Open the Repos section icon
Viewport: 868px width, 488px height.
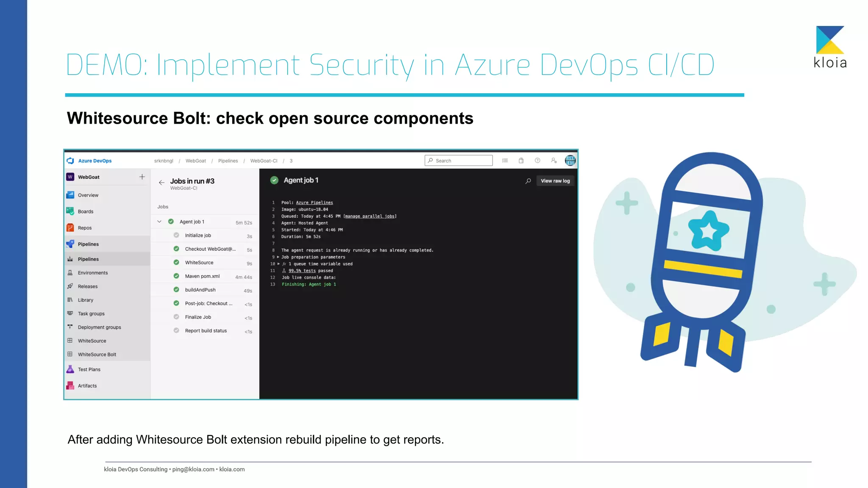click(70, 227)
